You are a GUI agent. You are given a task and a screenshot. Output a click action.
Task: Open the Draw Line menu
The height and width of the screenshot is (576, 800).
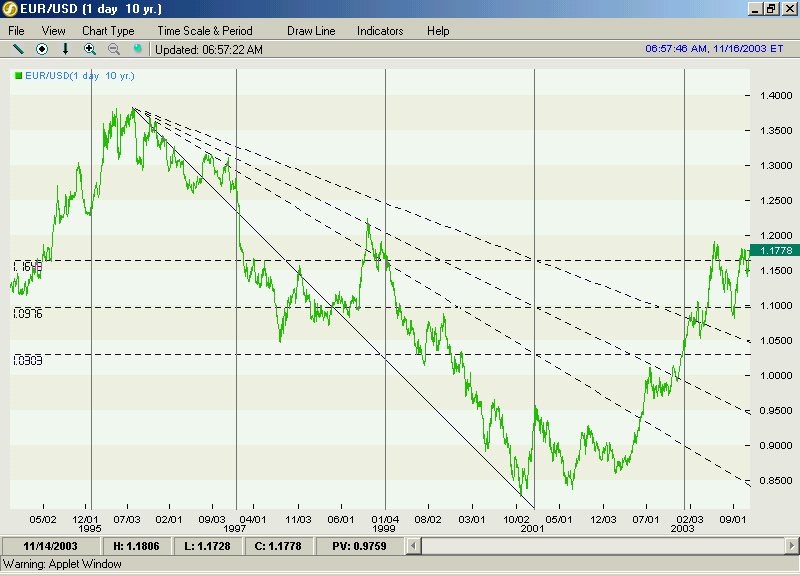pos(311,31)
